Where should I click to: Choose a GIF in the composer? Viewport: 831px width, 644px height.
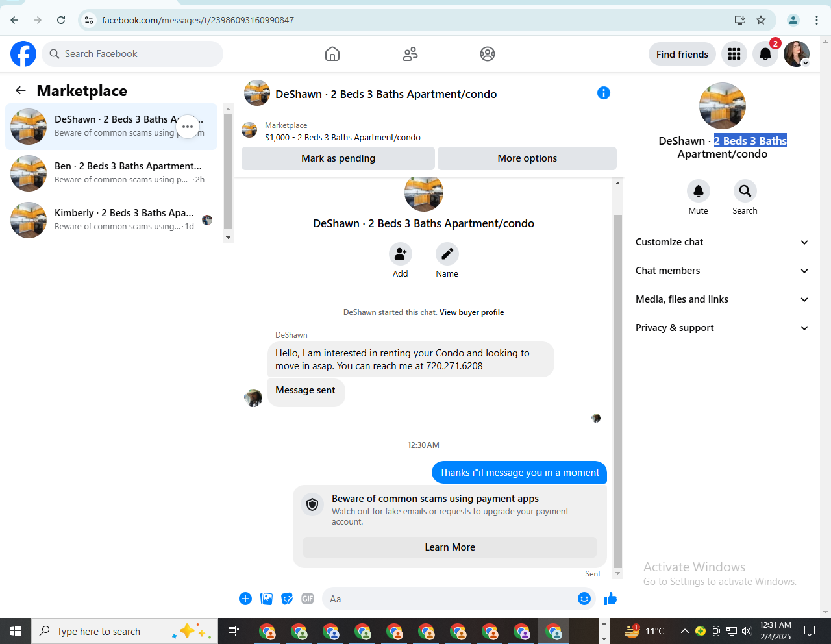[308, 599]
